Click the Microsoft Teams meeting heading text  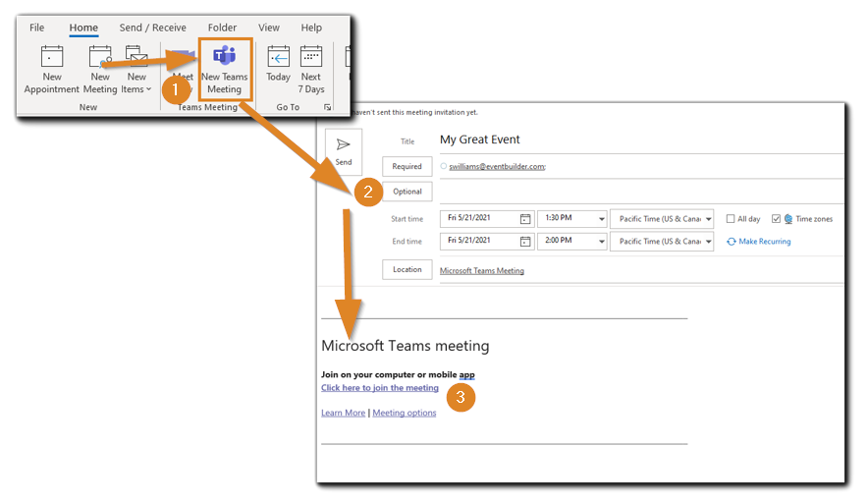click(x=406, y=346)
